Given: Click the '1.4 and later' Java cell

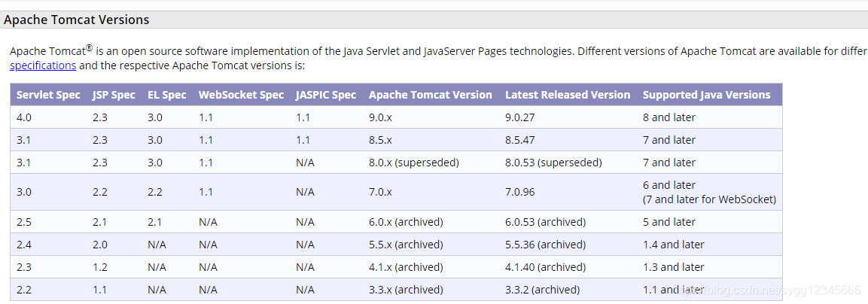Looking at the screenshot, I should (673, 245).
